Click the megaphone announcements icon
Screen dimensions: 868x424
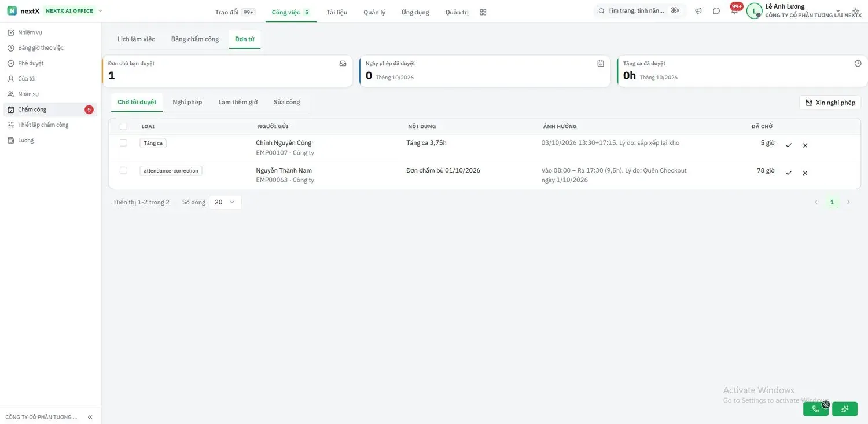(698, 11)
